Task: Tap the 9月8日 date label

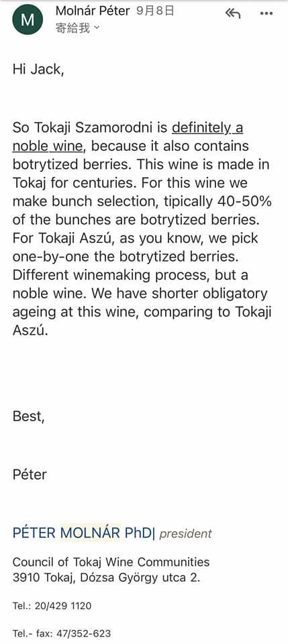Action: coord(155,11)
